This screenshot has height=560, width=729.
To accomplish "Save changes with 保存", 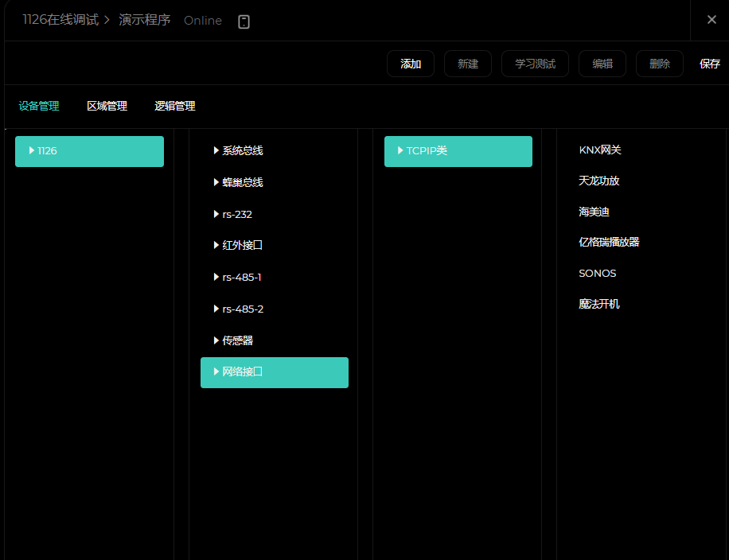I will click(x=709, y=64).
